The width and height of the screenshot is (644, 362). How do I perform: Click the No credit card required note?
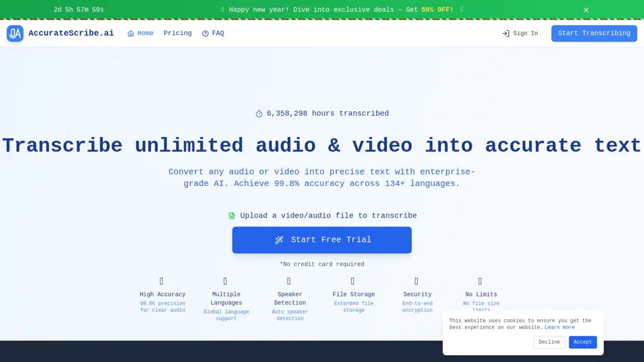322,265
